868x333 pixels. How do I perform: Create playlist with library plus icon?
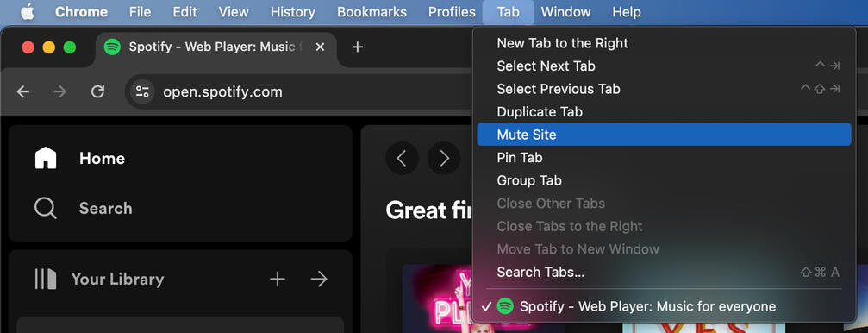click(x=278, y=279)
